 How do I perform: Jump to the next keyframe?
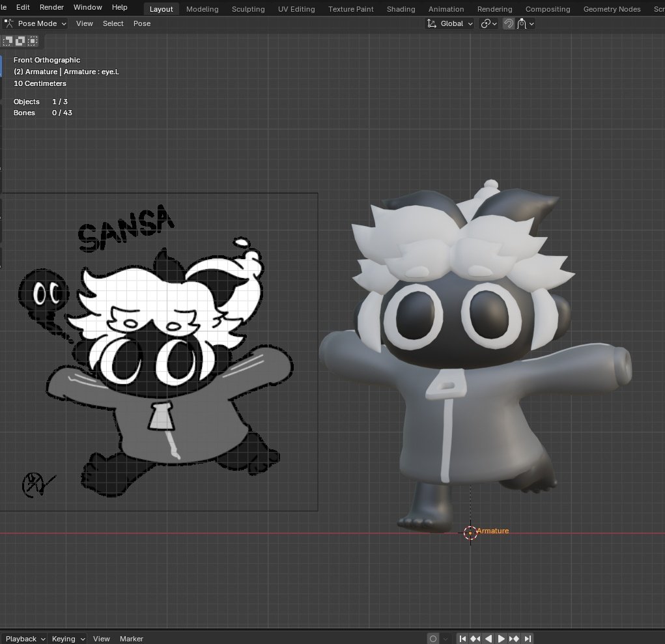514,639
